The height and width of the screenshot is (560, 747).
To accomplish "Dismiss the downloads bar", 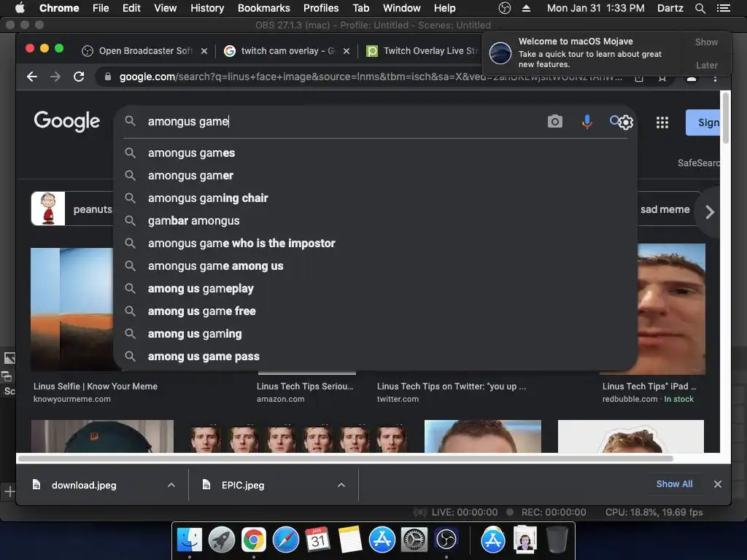I will click(x=718, y=484).
